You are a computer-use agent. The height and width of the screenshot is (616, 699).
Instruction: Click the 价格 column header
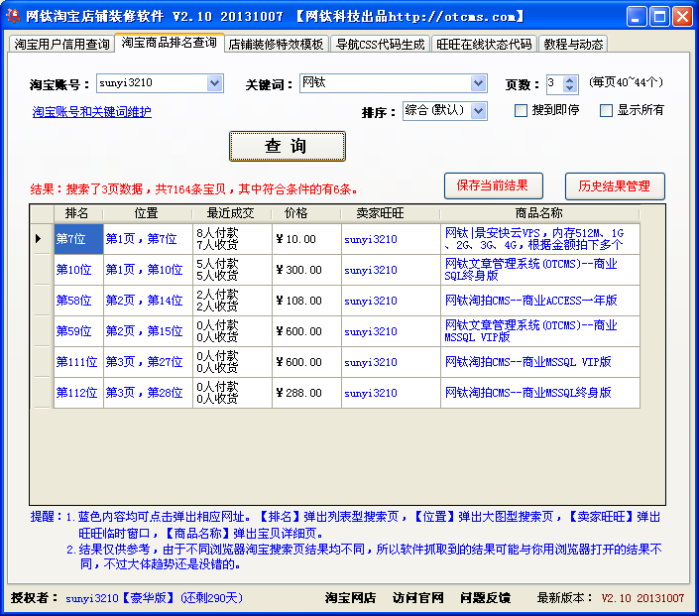point(306,213)
